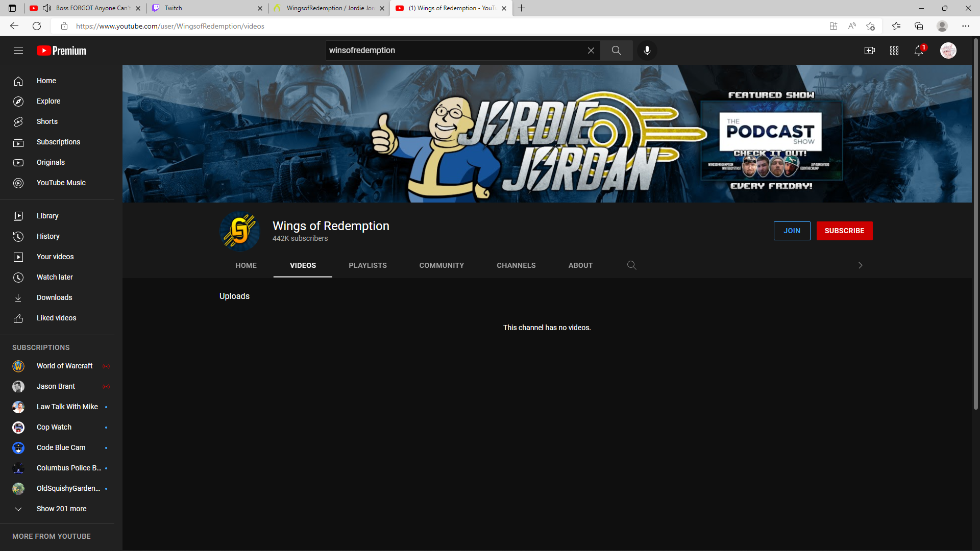Open Originals in sidebar
Viewport: 980px width, 551px height.
click(x=57, y=162)
